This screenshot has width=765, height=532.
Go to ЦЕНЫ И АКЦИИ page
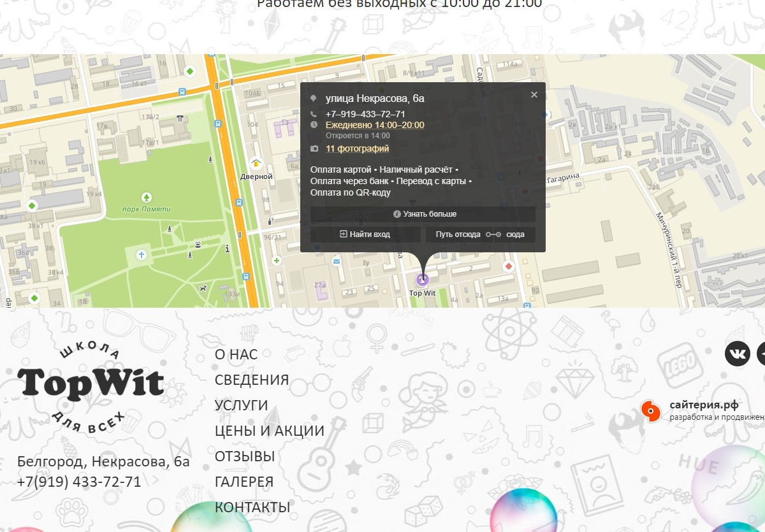click(269, 431)
